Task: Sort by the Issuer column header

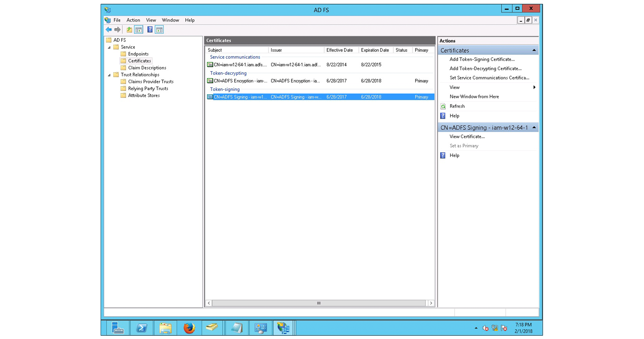Action: (x=296, y=50)
